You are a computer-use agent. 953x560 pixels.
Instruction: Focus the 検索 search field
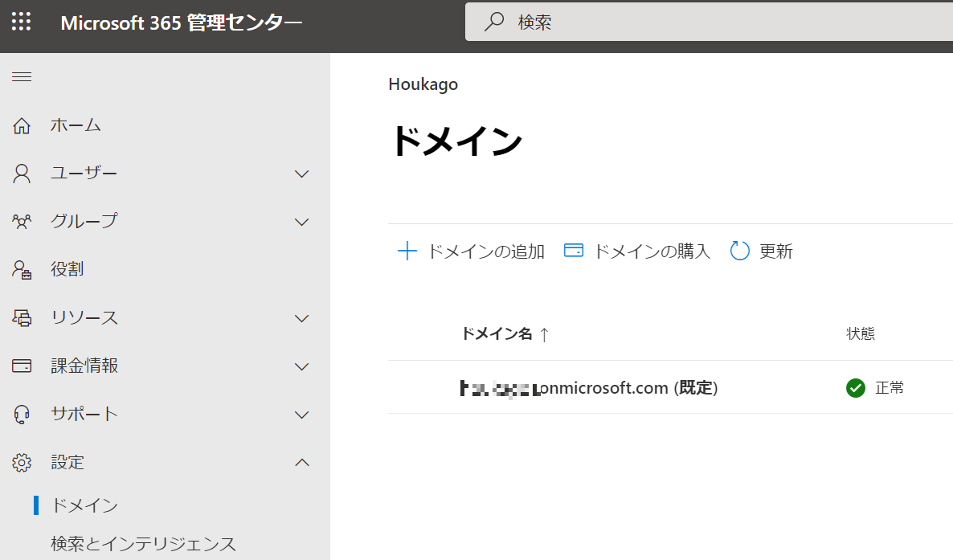(709, 22)
